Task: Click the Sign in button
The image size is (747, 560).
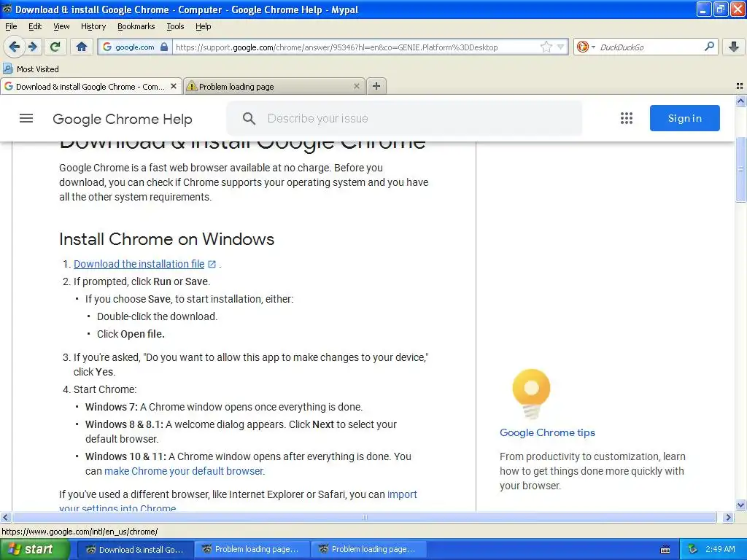Action: pos(684,118)
